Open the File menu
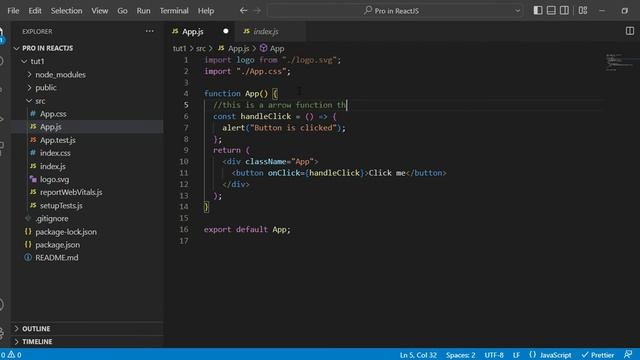The image size is (640, 360). 13,11
